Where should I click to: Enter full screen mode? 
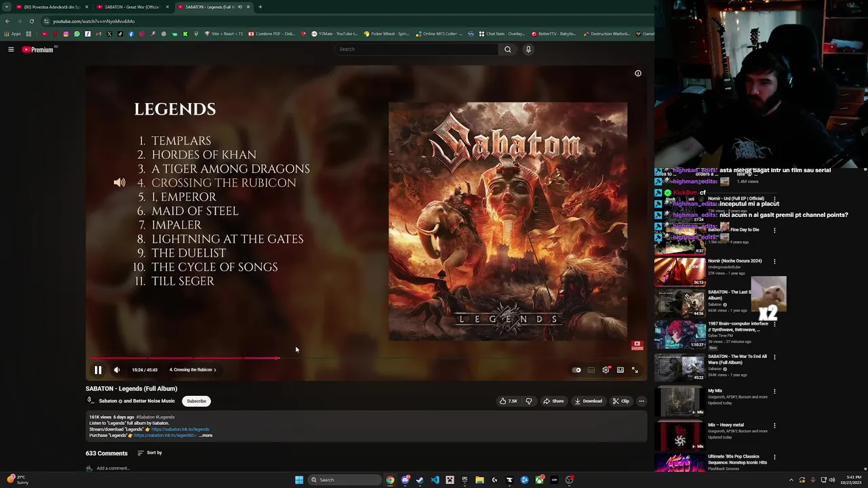click(635, 370)
